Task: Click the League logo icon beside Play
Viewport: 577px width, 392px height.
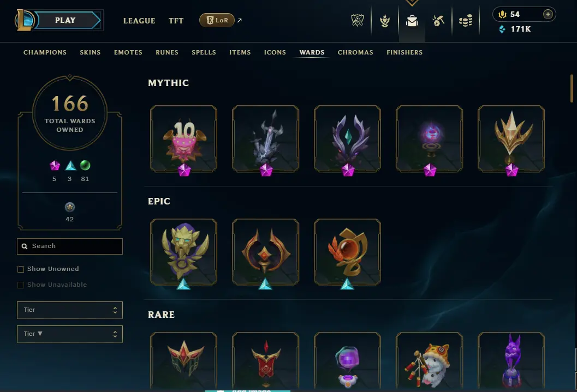Action: (x=24, y=20)
